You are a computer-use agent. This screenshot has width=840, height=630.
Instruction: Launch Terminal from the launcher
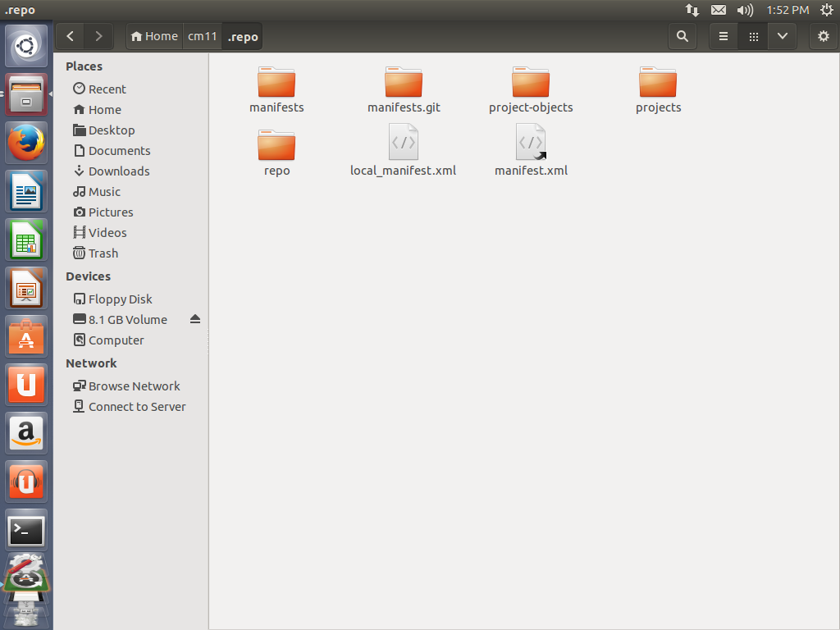click(26, 531)
